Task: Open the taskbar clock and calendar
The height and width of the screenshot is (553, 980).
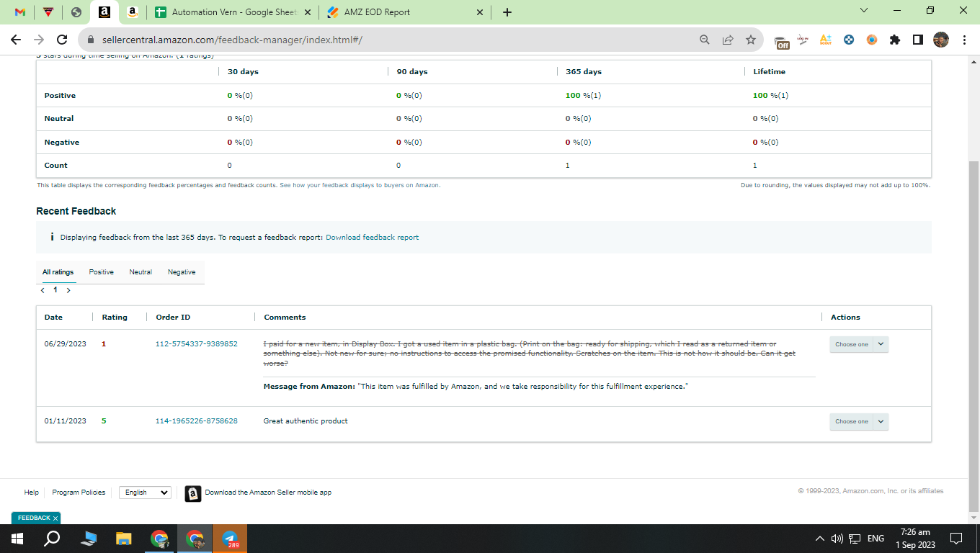Action: coord(915,539)
